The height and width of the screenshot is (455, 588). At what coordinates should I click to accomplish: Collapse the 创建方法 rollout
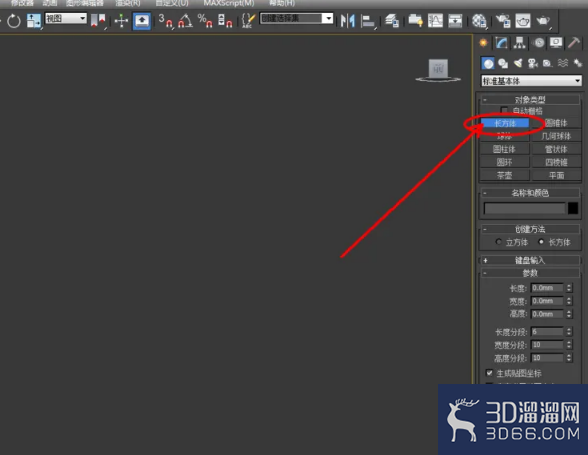pyautogui.click(x=530, y=229)
